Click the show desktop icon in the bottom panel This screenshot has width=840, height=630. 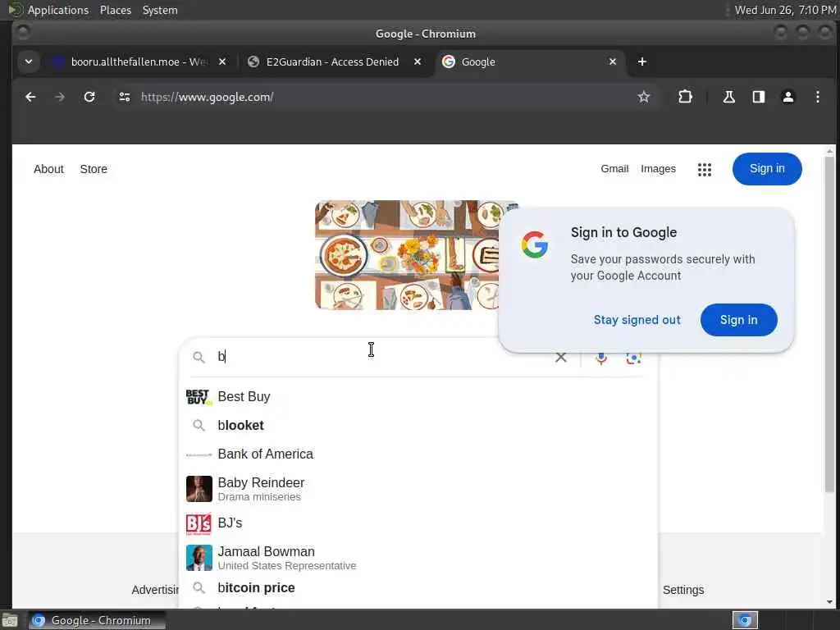[x=10, y=620]
